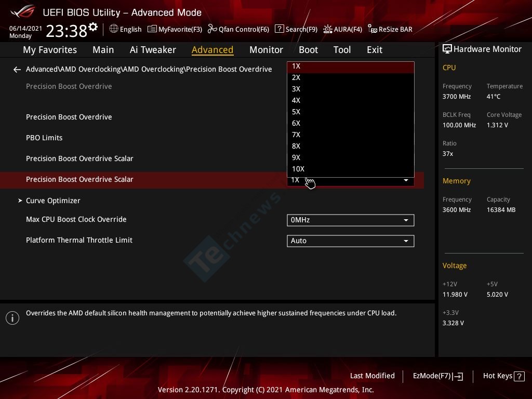Open Search(F9) question icon
Image resolution: width=532 pixels, height=399 pixels.
pyautogui.click(x=279, y=29)
